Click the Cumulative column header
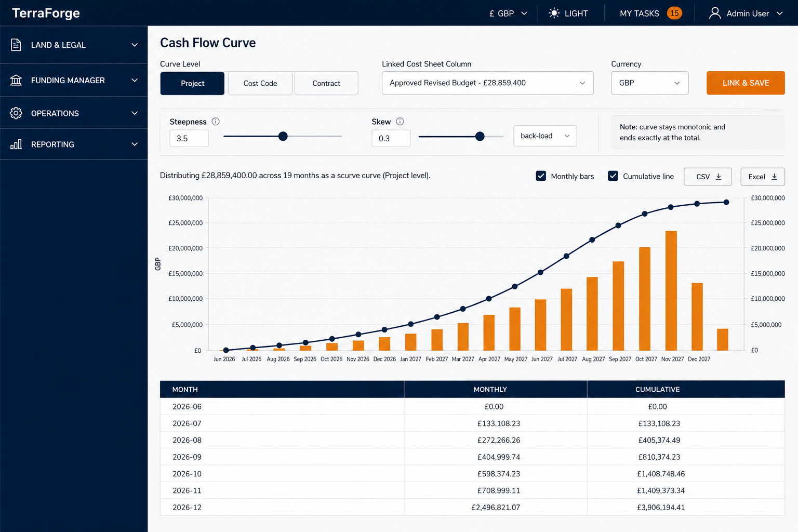Viewport: 798px width, 532px height. tap(686, 389)
